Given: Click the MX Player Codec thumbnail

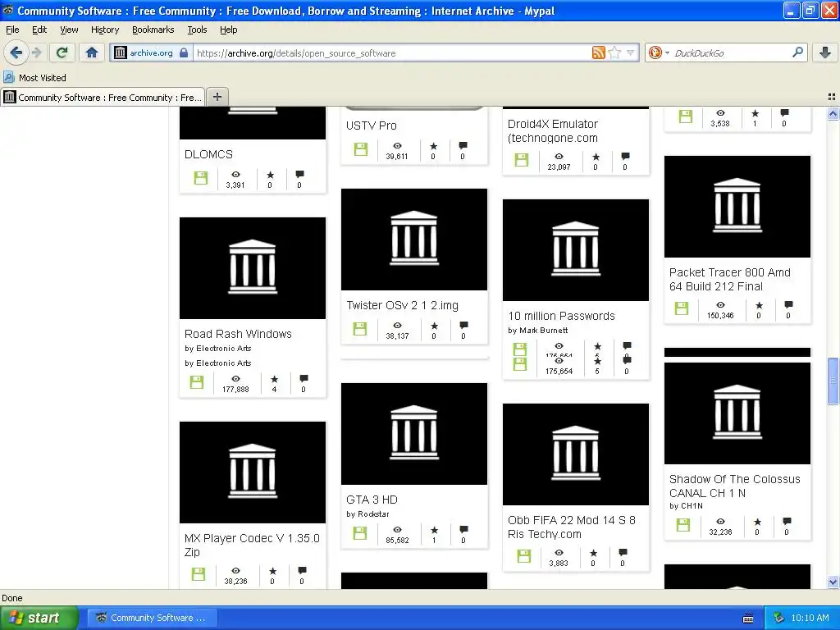Looking at the screenshot, I should (x=253, y=472).
